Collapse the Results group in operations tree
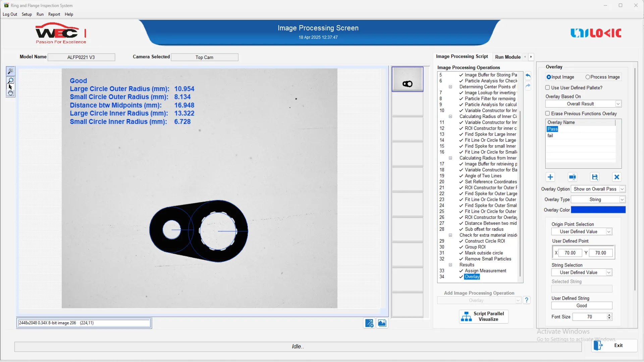644x362 pixels. pos(450,265)
